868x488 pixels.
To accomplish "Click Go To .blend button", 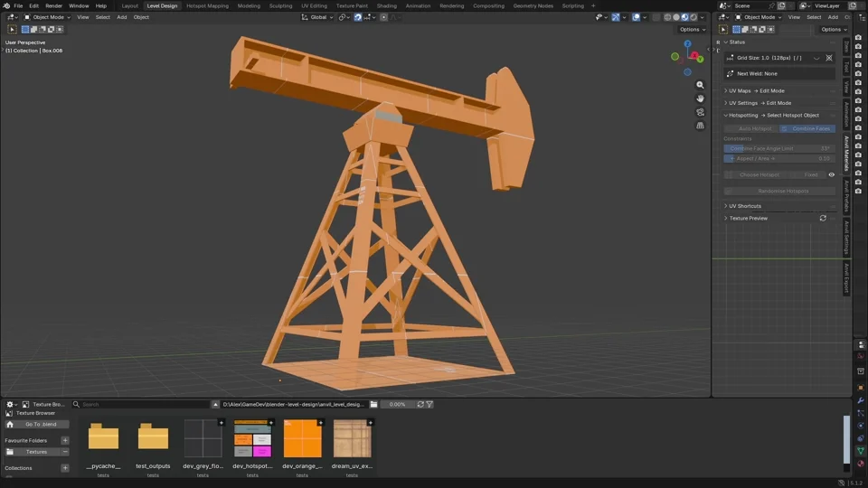I will [x=37, y=425].
